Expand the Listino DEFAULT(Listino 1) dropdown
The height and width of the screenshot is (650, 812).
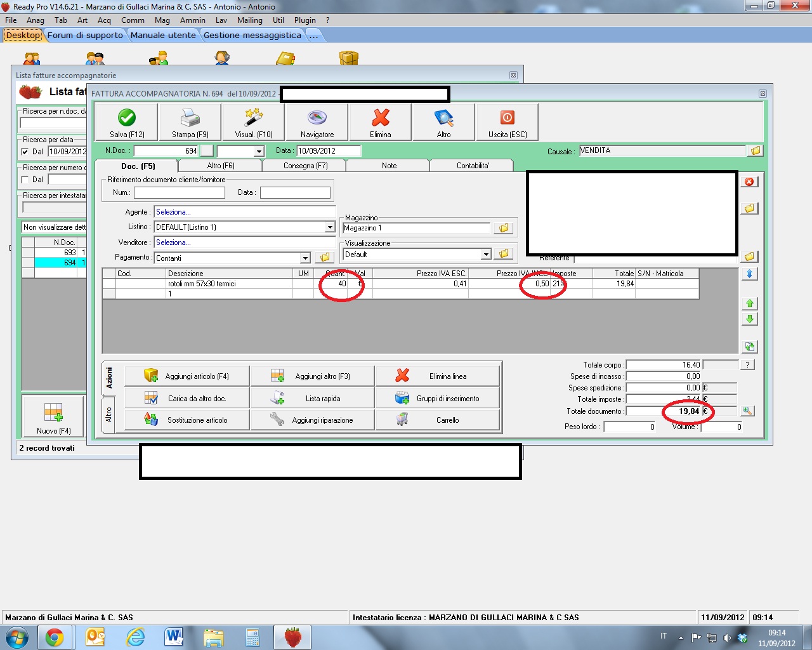[x=330, y=227]
